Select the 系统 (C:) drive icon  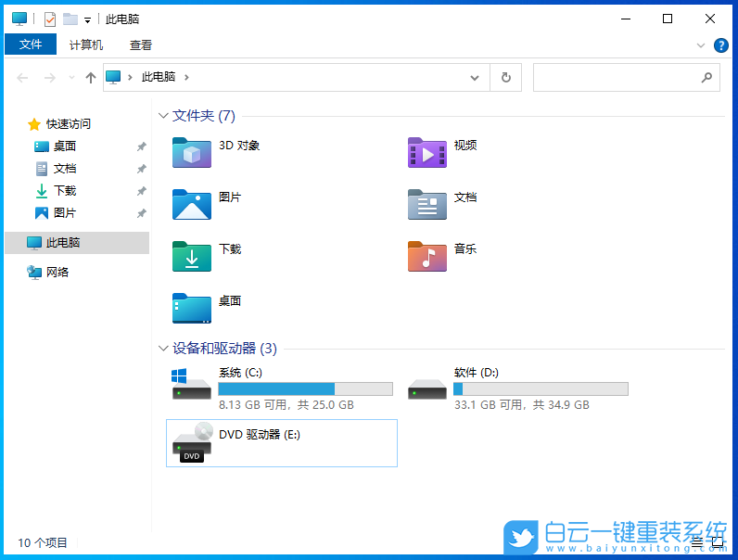click(x=192, y=384)
